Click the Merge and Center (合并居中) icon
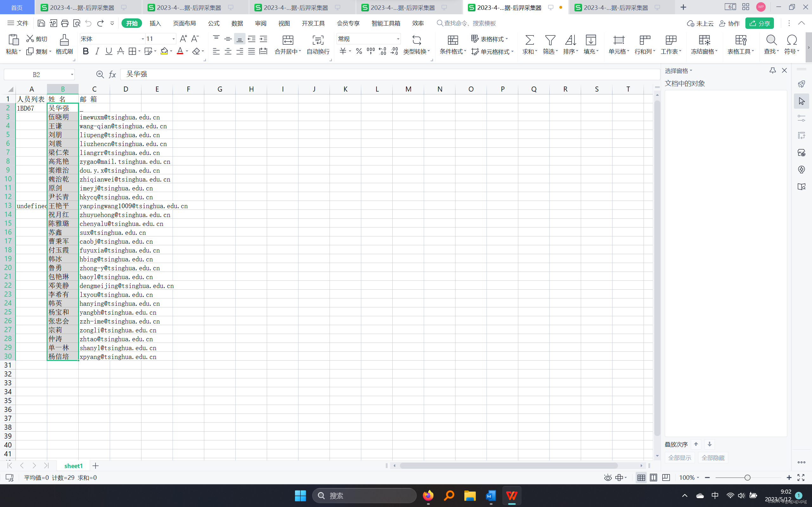Screen dimensions: 812x507 [x=288, y=40]
